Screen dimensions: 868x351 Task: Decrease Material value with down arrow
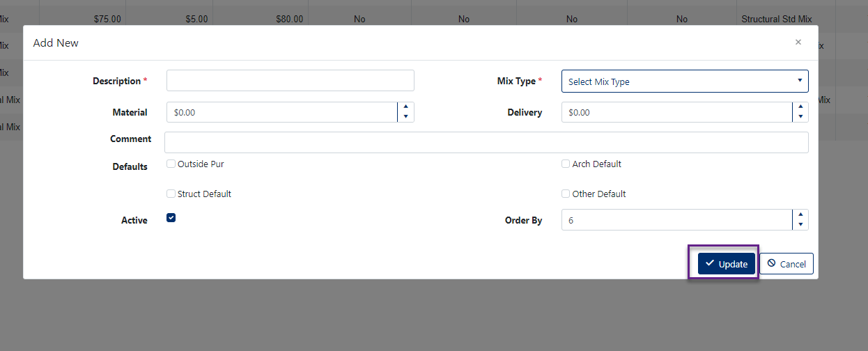click(x=405, y=117)
